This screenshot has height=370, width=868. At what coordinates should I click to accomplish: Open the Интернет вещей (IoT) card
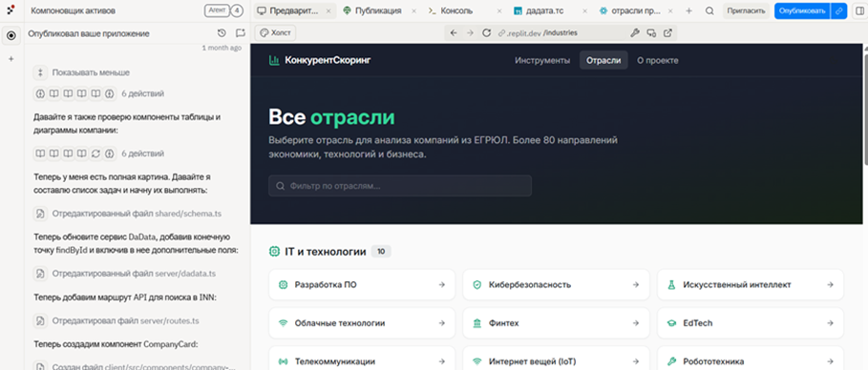(x=556, y=358)
